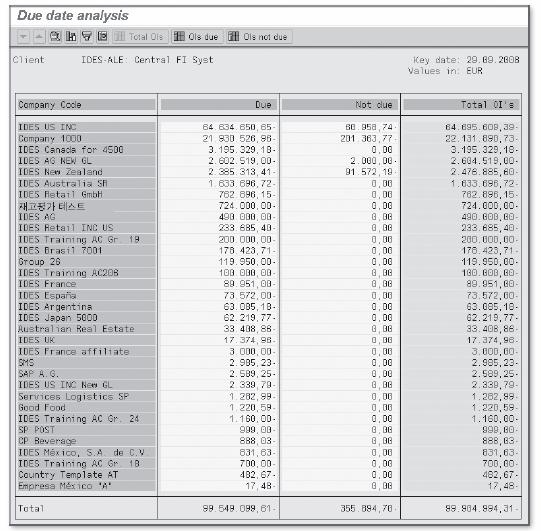Click the Not due total 355.894,70-
541x531 pixels.
coord(368,508)
